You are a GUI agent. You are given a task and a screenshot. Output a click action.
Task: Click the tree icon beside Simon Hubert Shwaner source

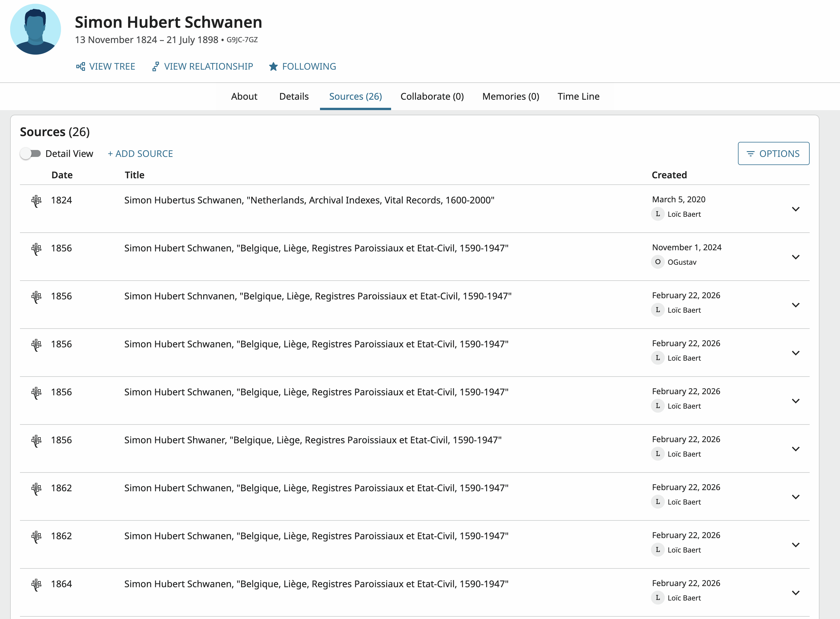pyautogui.click(x=36, y=441)
